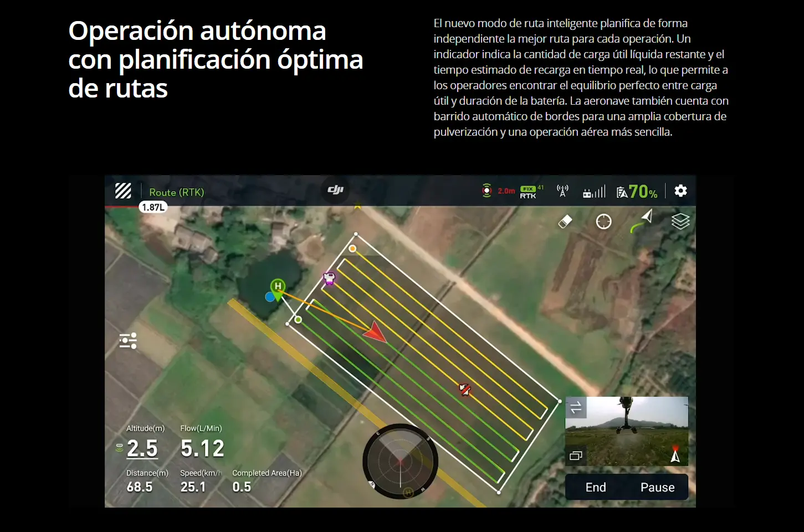Open the map layers icon

tap(680, 222)
